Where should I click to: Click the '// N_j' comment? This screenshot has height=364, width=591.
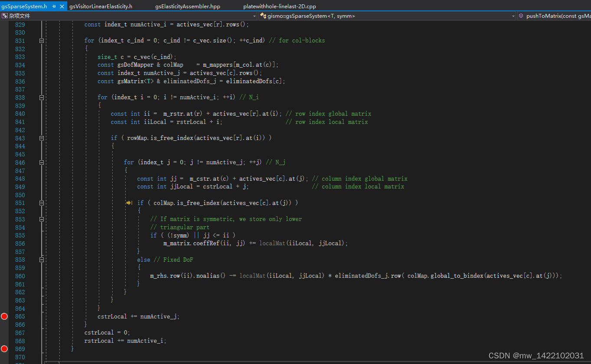(x=275, y=162)
